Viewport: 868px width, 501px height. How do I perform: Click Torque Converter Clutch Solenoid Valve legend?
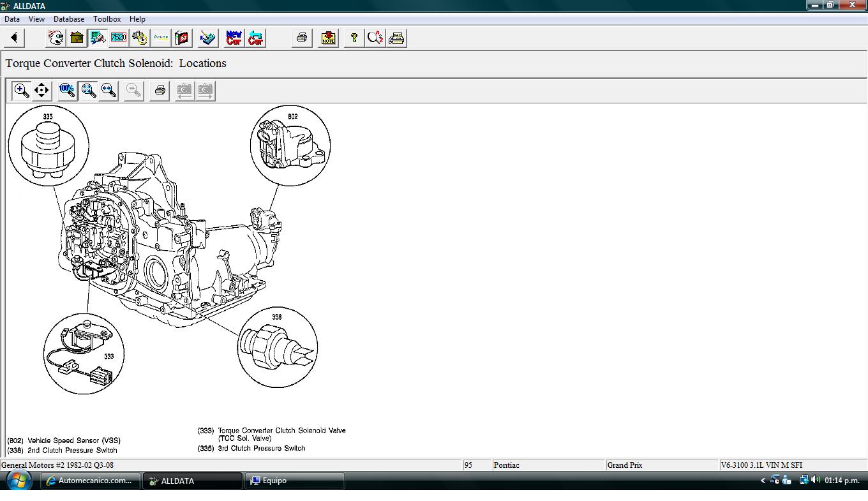point(272,434)
